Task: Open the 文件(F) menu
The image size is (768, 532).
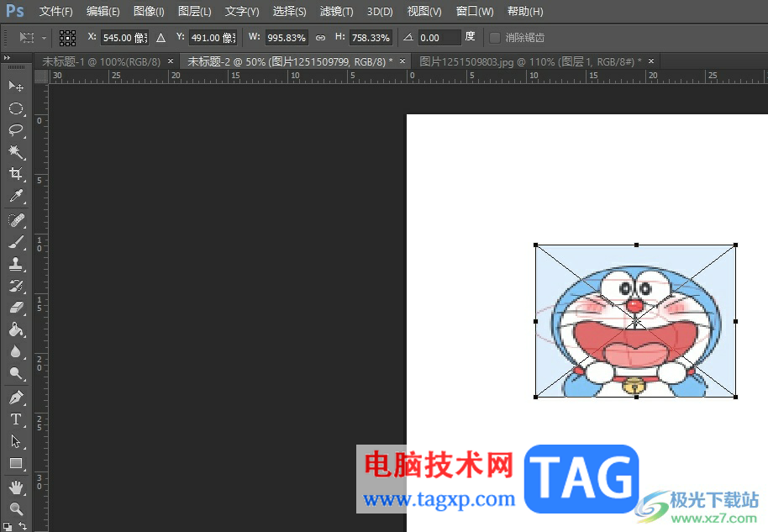Action: 55,11
